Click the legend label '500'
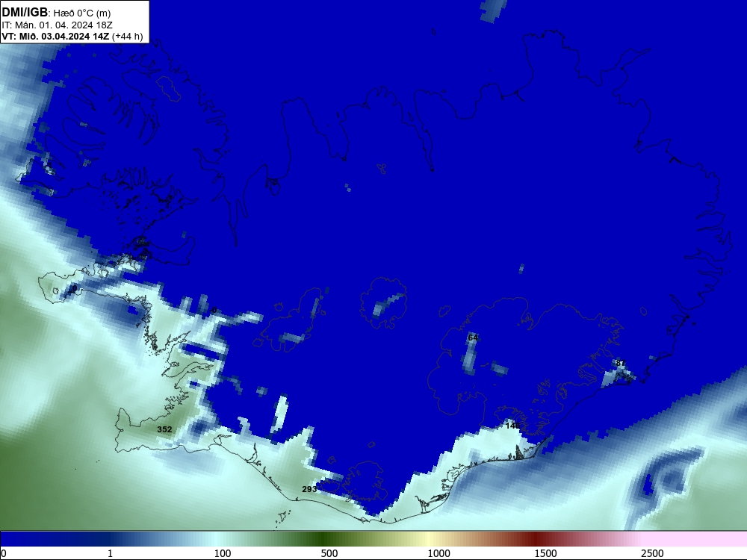Viewport: 747px width, 560px height. (x=329, y=553)
